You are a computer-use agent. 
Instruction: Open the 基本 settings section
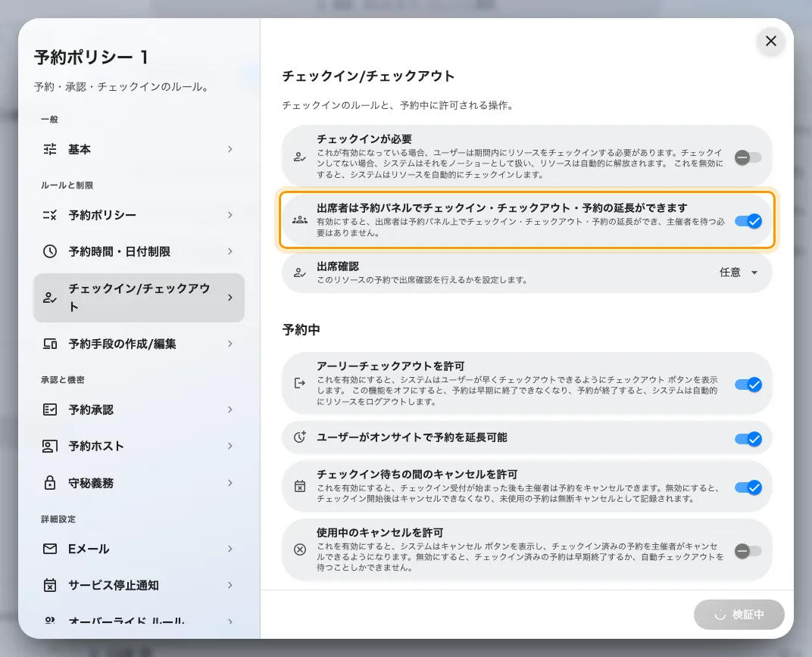click(x=139, y=150)
